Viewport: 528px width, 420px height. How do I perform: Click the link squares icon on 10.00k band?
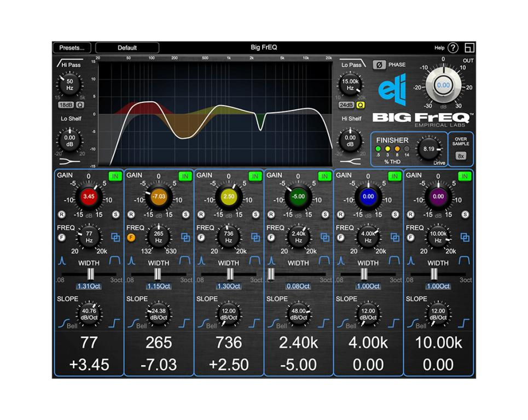point(465,237)
